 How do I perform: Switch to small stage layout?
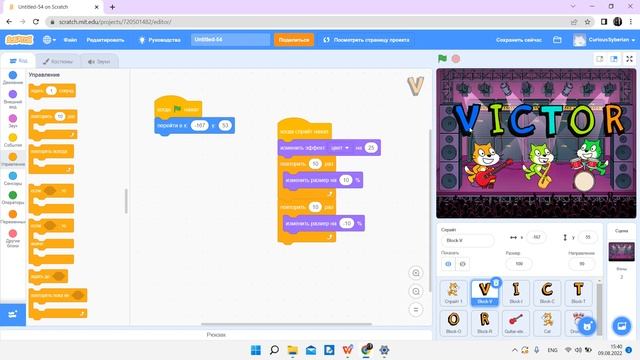600,59
